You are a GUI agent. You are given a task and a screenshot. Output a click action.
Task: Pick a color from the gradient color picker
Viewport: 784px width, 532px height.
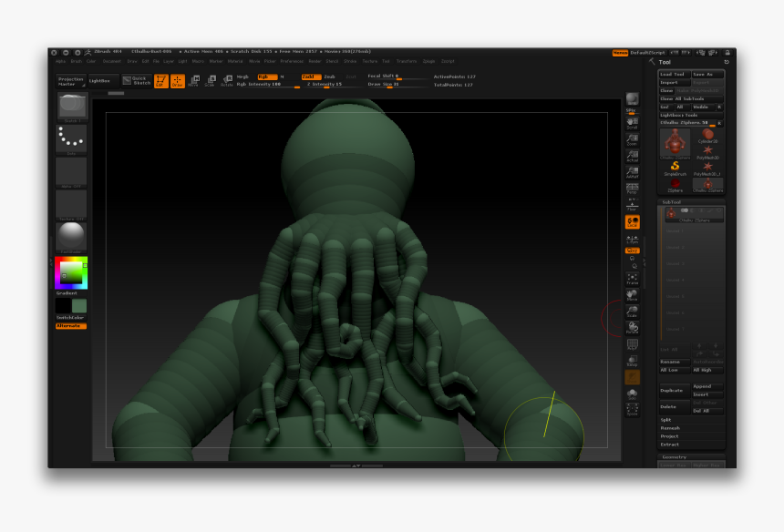tap(70, 273)
